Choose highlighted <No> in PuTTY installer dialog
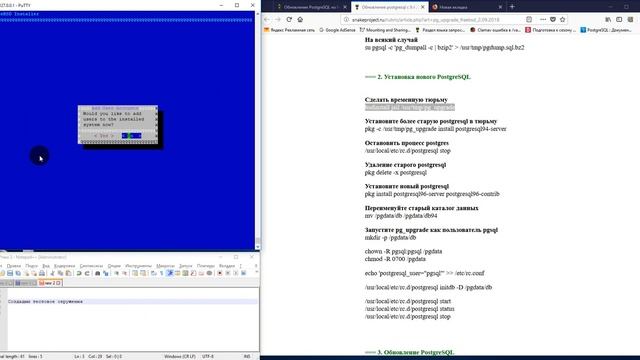The width and height of the screenshot is (640, 360). point(131,136)
